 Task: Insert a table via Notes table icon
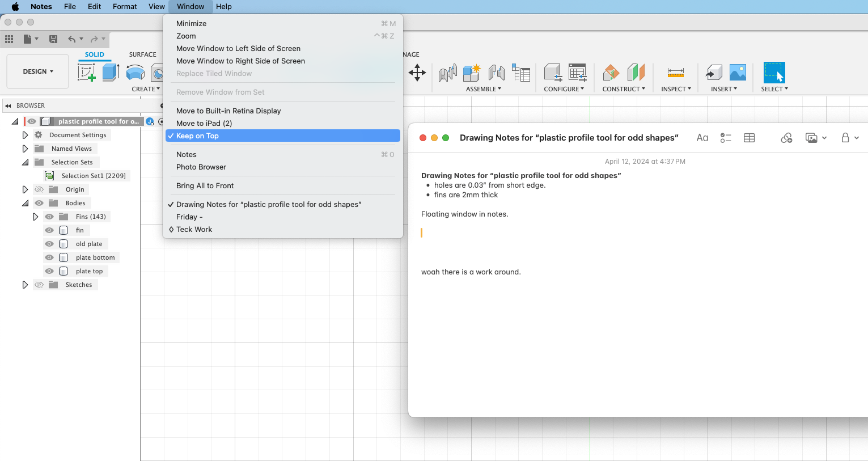pyautogui.click(x=750, y=138)
